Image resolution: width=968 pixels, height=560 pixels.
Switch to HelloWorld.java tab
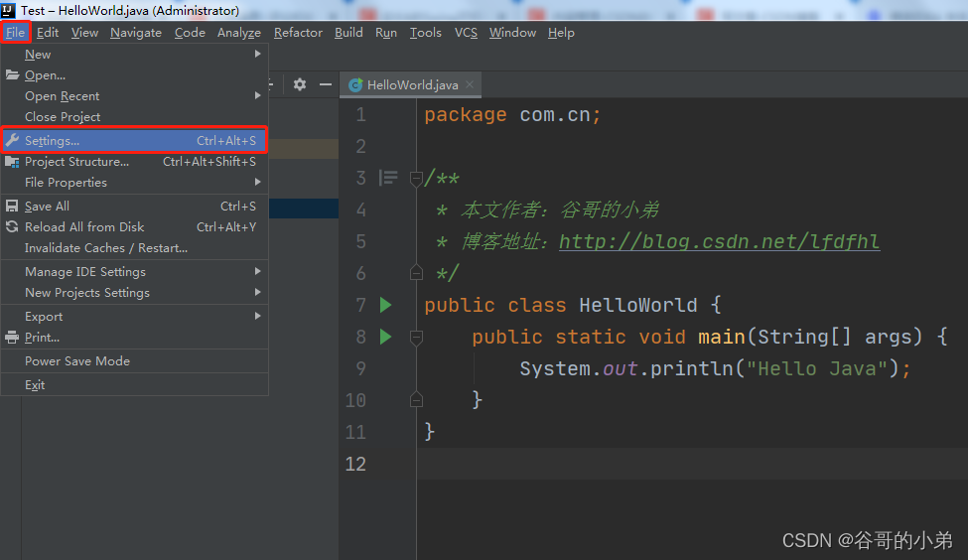[x=411, y=85]
